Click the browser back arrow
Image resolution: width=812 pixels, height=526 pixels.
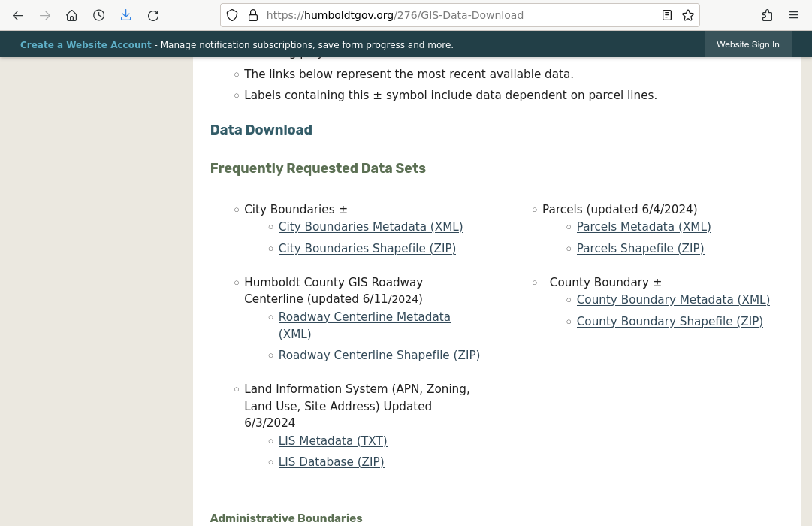point(18,15)
